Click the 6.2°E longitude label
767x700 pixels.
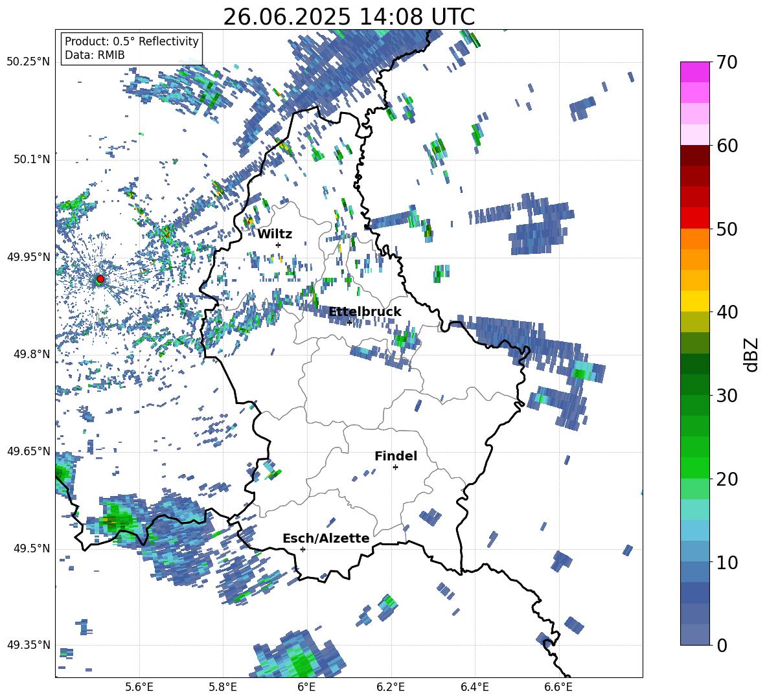tap(391, 687)
